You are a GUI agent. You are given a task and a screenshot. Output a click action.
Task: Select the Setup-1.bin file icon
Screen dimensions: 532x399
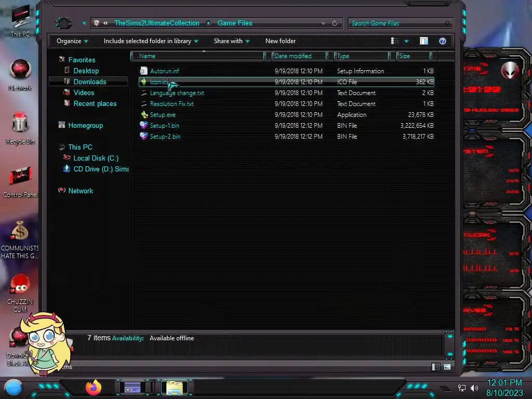click(x=144, y=125)
